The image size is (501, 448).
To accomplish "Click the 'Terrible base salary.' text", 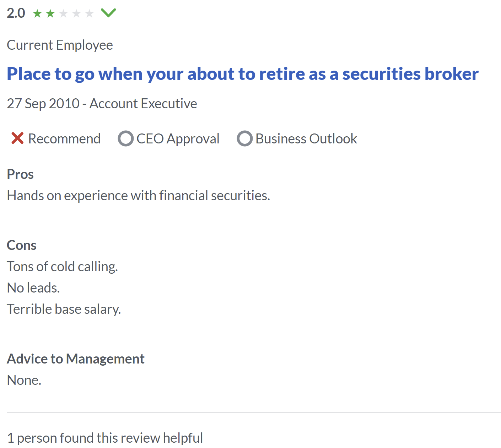I will click(64, 309).
